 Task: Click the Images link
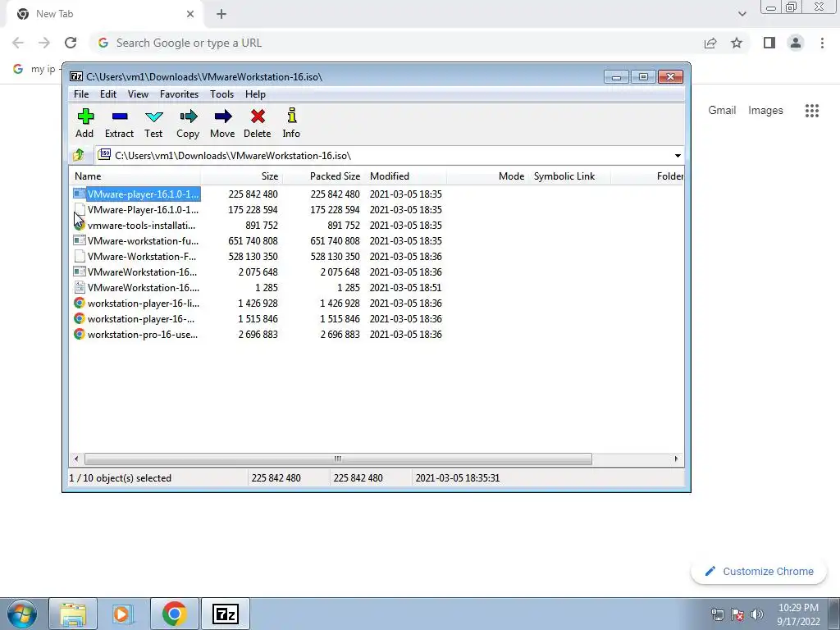tap(765, 111)
